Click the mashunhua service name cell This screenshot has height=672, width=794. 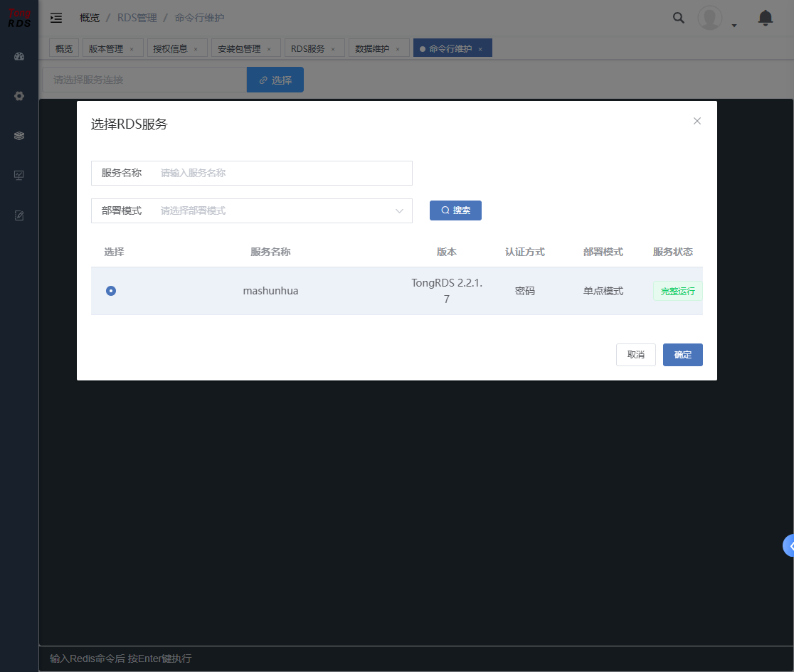270,291
